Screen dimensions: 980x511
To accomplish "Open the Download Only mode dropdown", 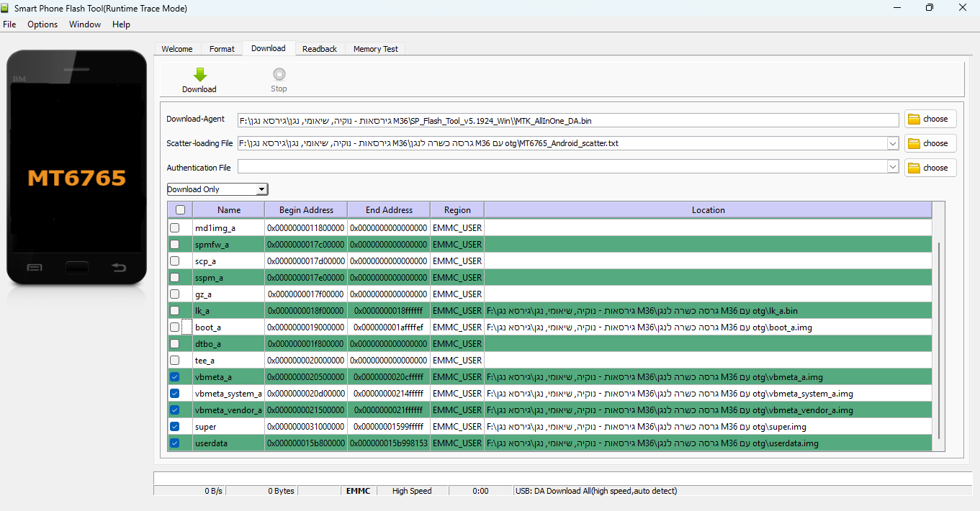I will 217,189.
